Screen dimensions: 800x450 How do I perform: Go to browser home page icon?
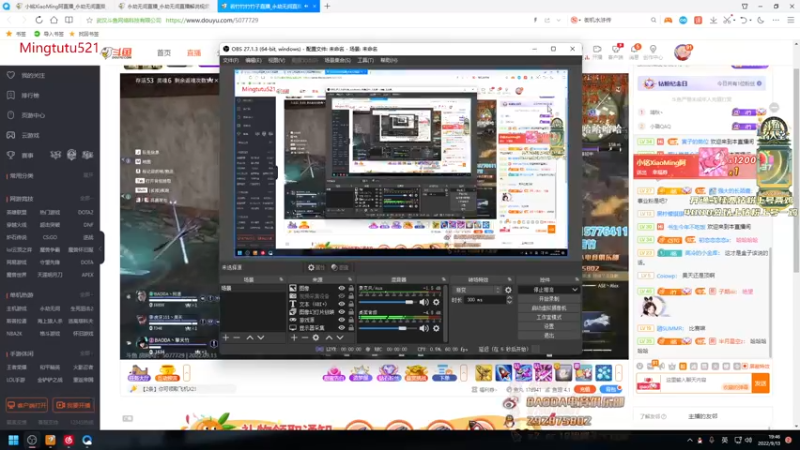point(54,20)
